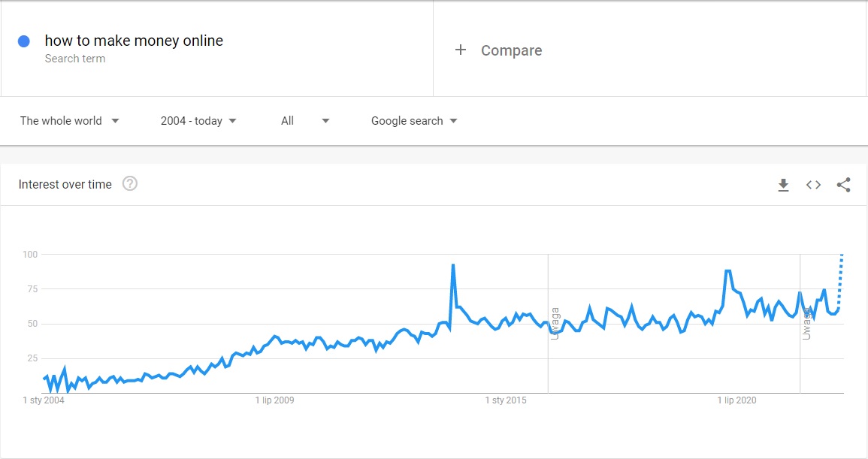The image size is (868, 459).
Task: Share the Interest over time chart
Action: (x=843, y=185)
